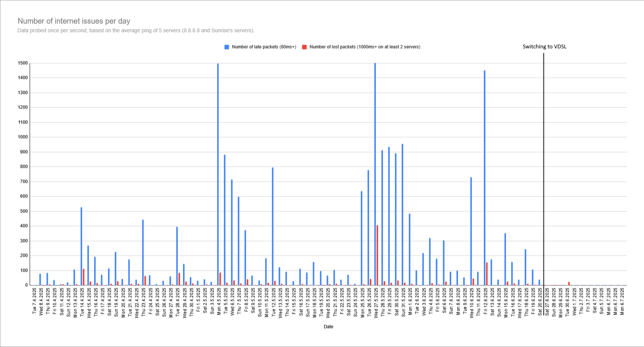Select the red bar for Wed 27.5.2025
Viewport: 644px width, 347px height.
[378, 255]
